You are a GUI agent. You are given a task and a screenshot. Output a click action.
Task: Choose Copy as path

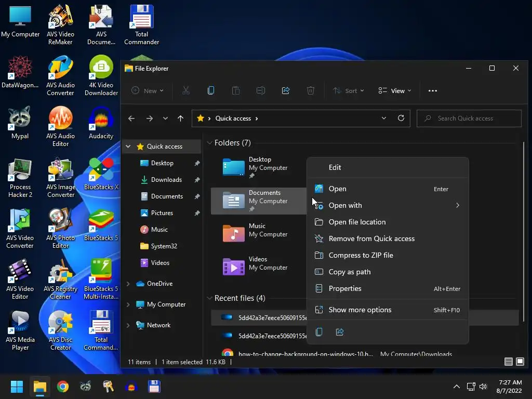[388, 272]
